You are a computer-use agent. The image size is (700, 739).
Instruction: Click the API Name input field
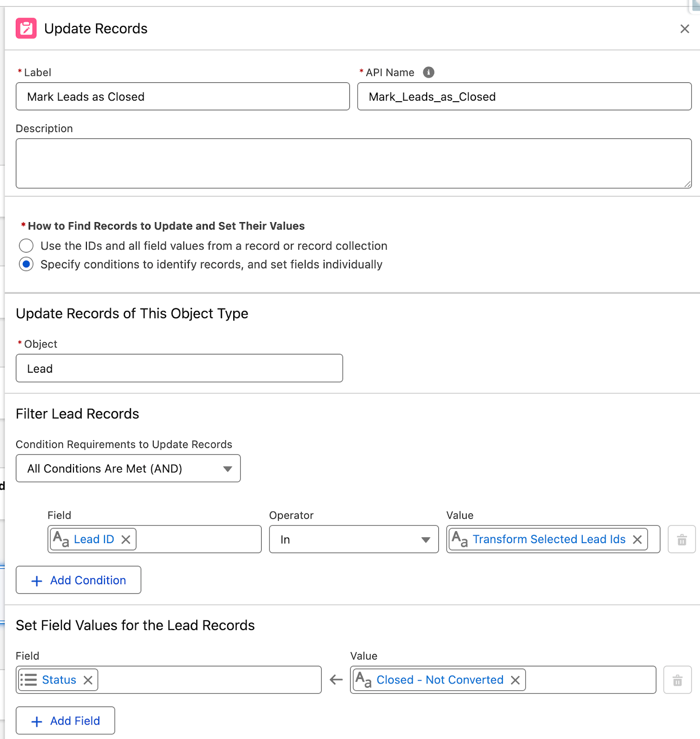click(x=525, y=97)
